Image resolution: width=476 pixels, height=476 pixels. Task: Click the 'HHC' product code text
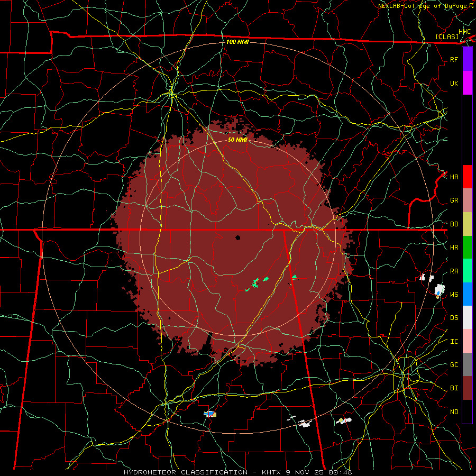pyautogui.click(x=464, y=32)
